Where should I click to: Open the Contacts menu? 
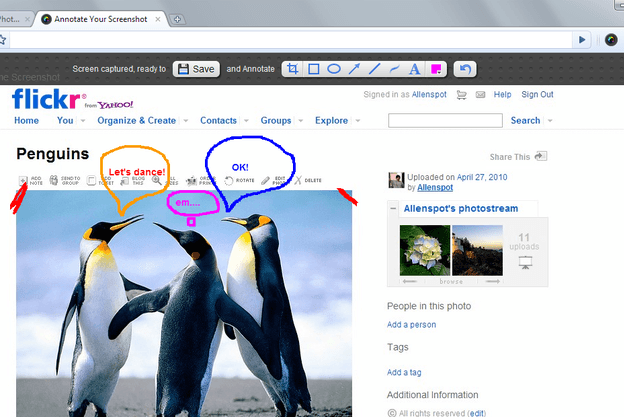tap(218, 121)
